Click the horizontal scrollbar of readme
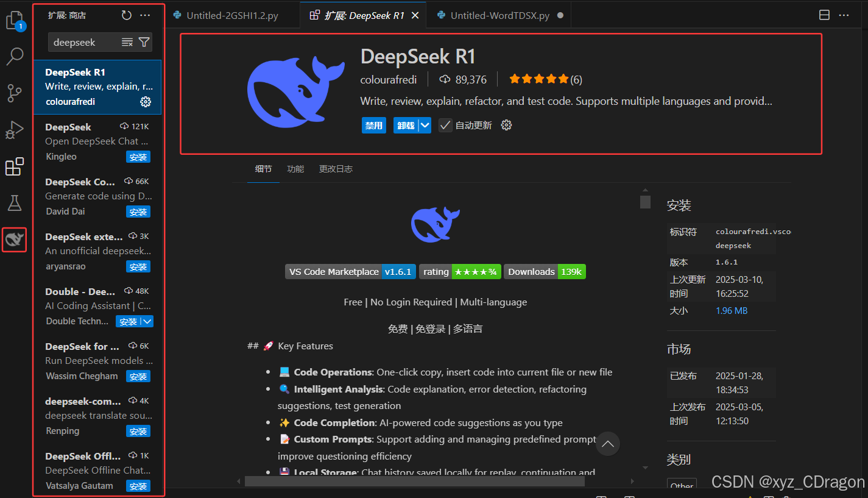The width and height of the screenshot is (868, 498). tap(414, 481)
